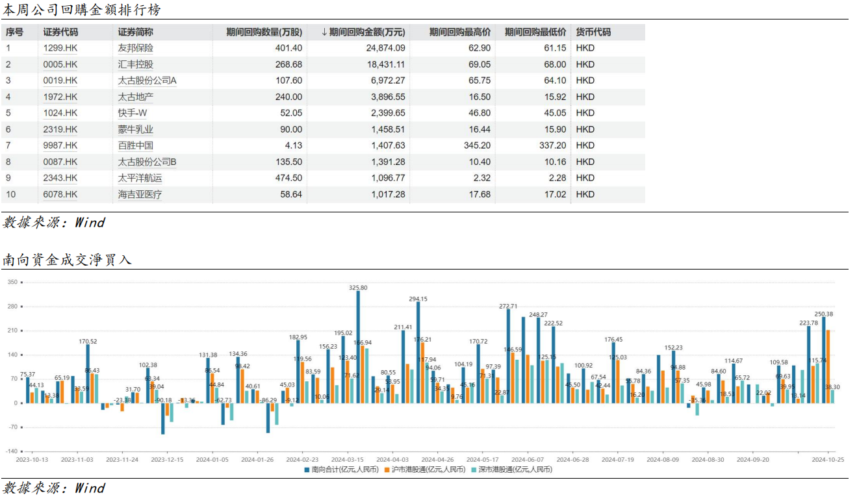The width and height of the screenshot is (857, 504).
Task: Open stock code 1299.HK
Action: pyautogui.click(x=60, y=48)
